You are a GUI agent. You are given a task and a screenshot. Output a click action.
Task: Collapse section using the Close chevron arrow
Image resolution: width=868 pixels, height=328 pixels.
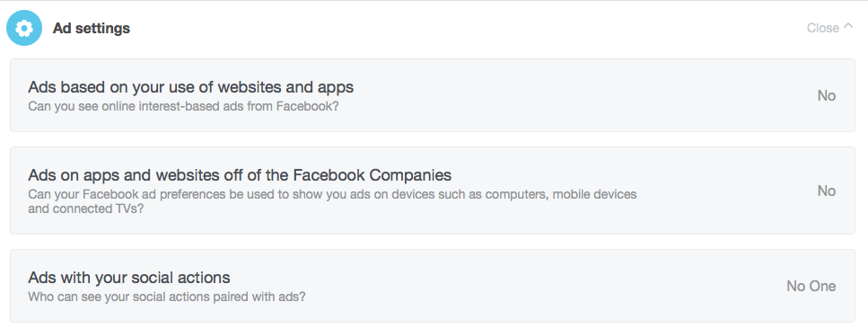[x=848, y=27]
